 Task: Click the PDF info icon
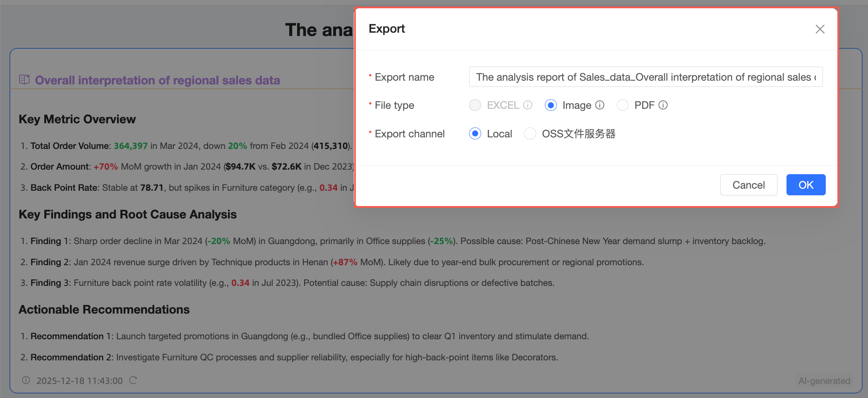[663, 105]
